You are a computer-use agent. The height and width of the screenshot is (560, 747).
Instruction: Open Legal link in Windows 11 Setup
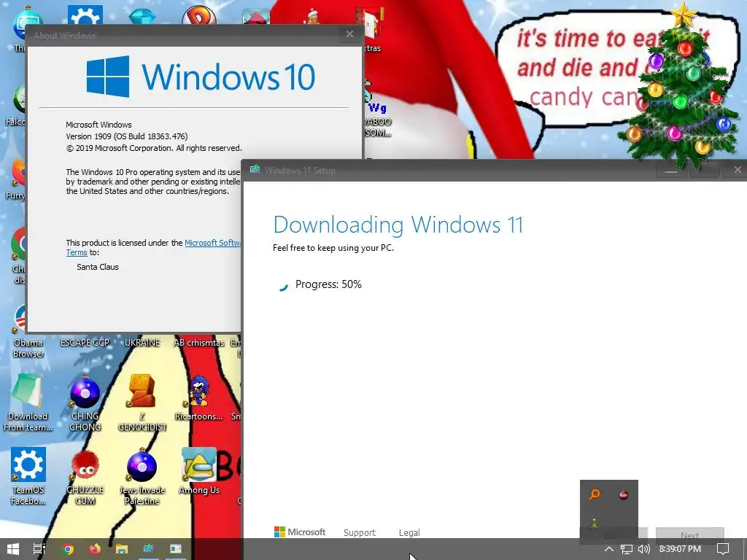point(409,533)
